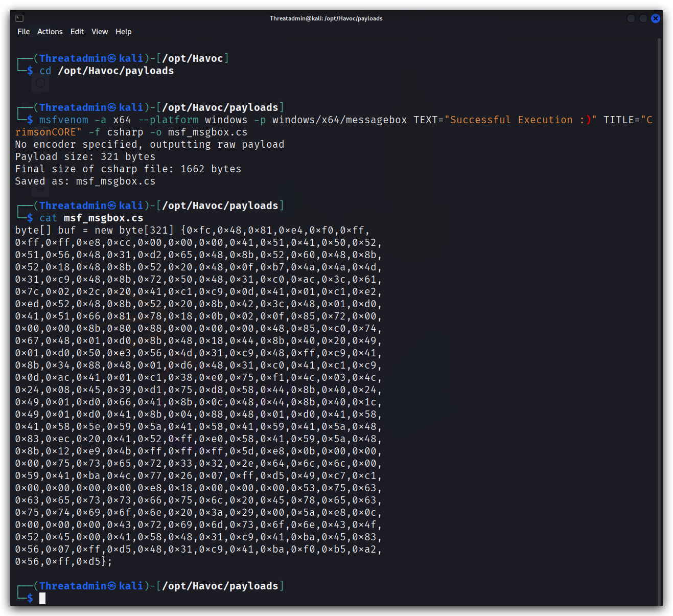Click the "windows/x64/messagebox" payload name
This screenshot has width=673, height=616.
(340, 120)
